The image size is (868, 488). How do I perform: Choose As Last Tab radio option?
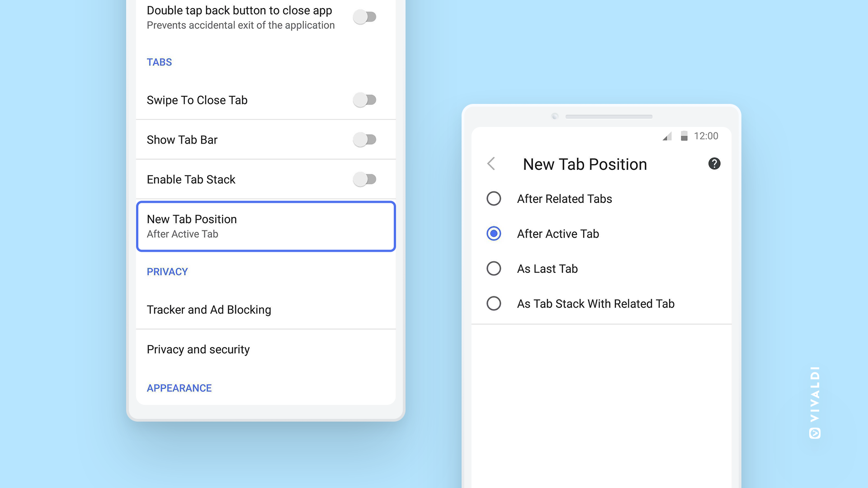tap(494, 269)
